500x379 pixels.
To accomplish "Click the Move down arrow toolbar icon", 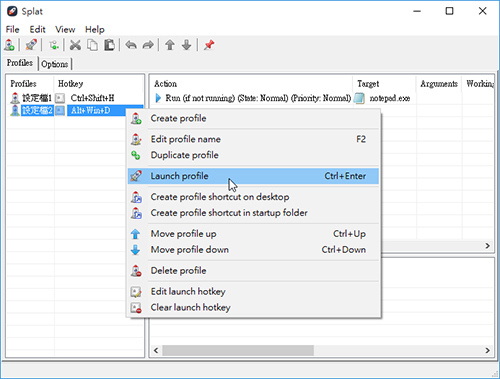I will point(187,45).
